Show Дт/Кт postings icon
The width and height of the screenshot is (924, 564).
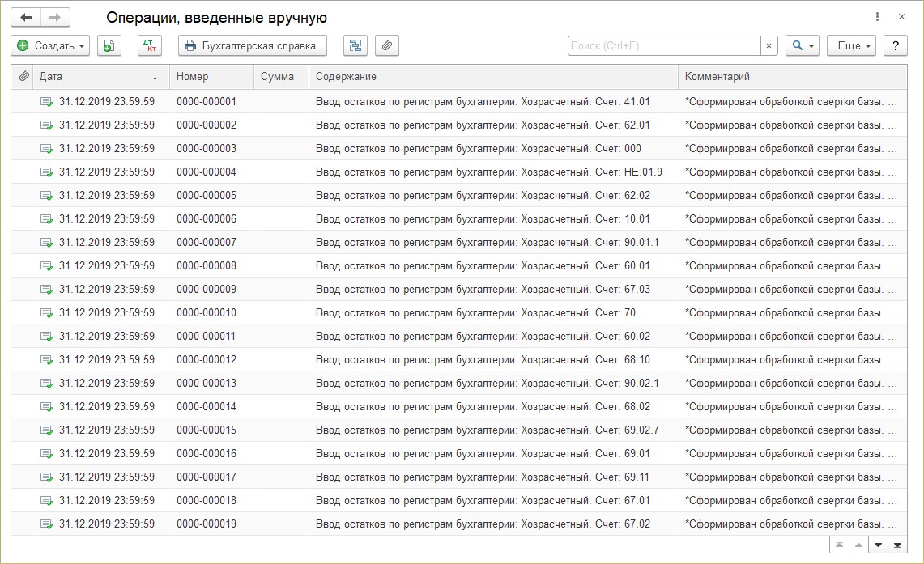(150, 45)
